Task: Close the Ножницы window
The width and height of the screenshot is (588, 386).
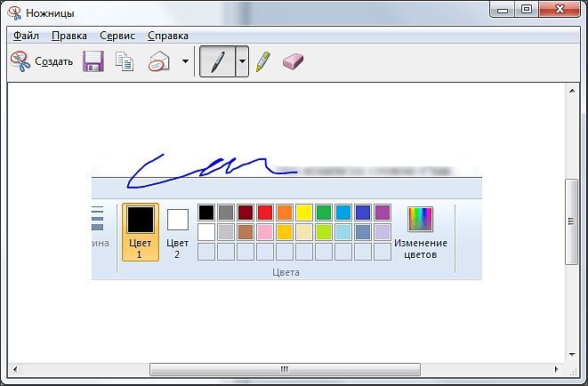Action: [560, 10]
